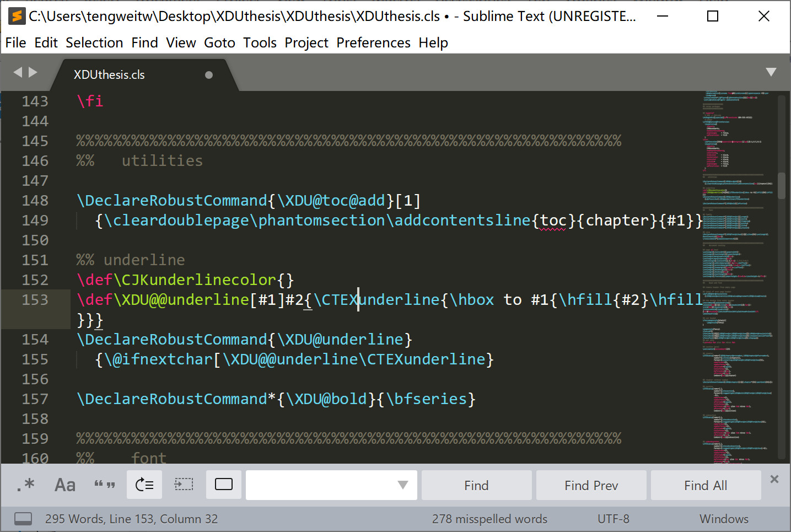Go to previous tab arrow
This screenshot has height=532, width=791.
18,72
